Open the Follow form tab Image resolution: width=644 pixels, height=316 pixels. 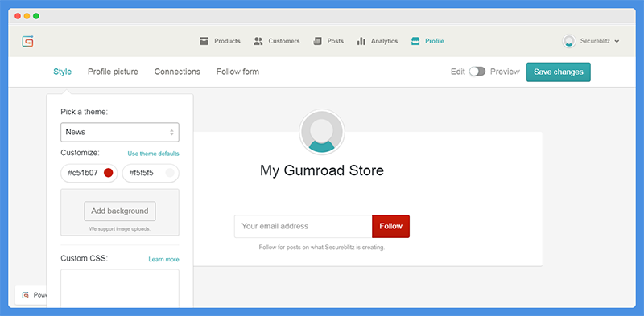click(237, 72)
